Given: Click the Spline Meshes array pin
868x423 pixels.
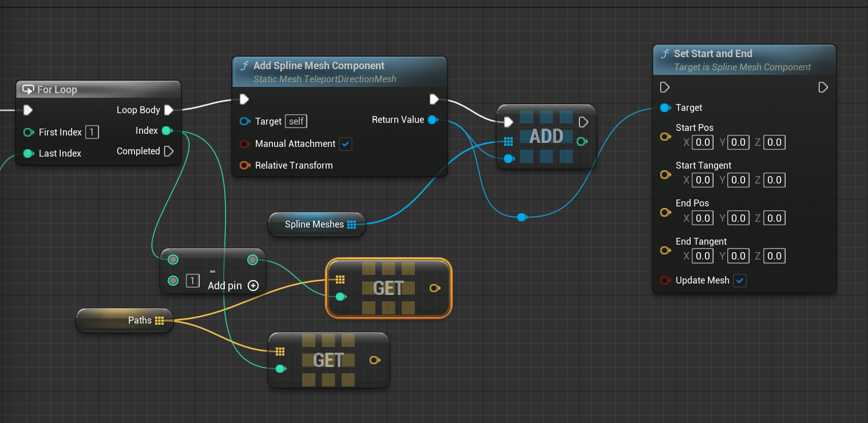Looking at the screenshot, I should [351, 225].
